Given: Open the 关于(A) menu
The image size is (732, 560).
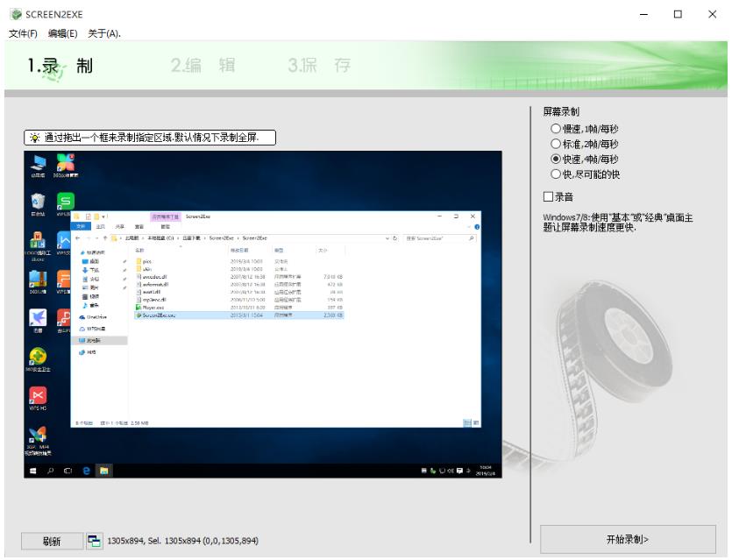Looking at the screenshot, I should (104, 33).
